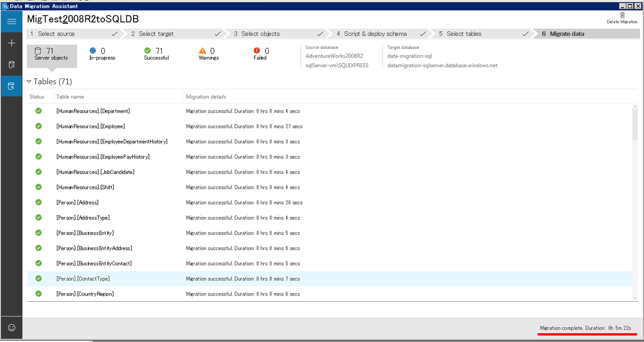Select the [HumanResources].[JobCandidate] table name
644x342 pixels.
coord(95,172)
